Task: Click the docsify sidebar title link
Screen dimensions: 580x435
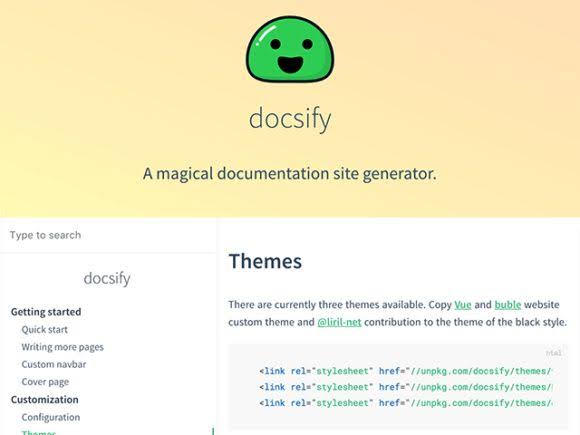Action: coord(107,278)
